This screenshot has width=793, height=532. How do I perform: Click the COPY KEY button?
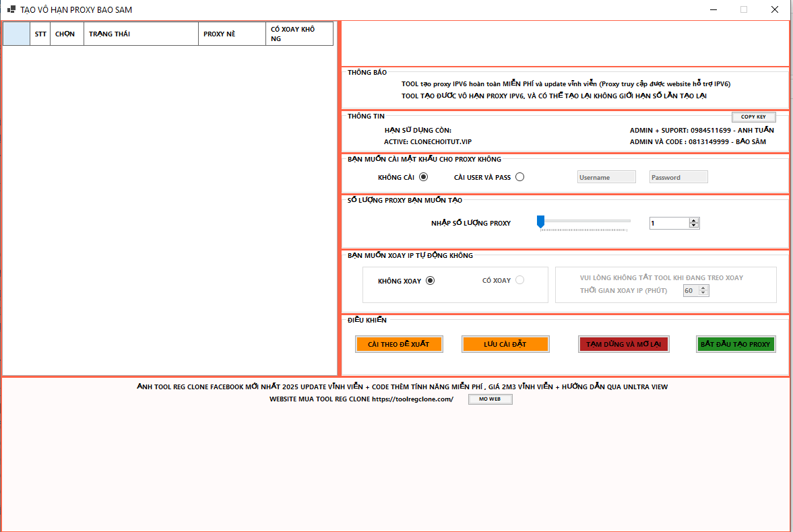[753, 116]
